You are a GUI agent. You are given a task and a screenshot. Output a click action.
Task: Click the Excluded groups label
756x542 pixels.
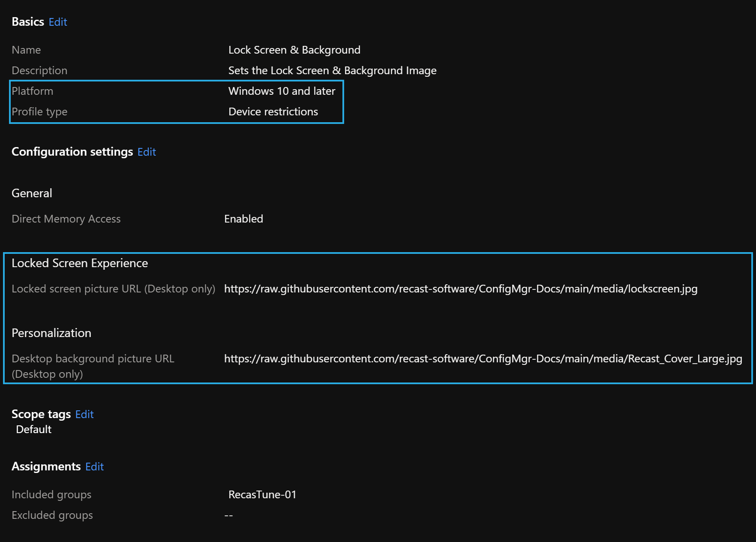click(x=52, y=515)
